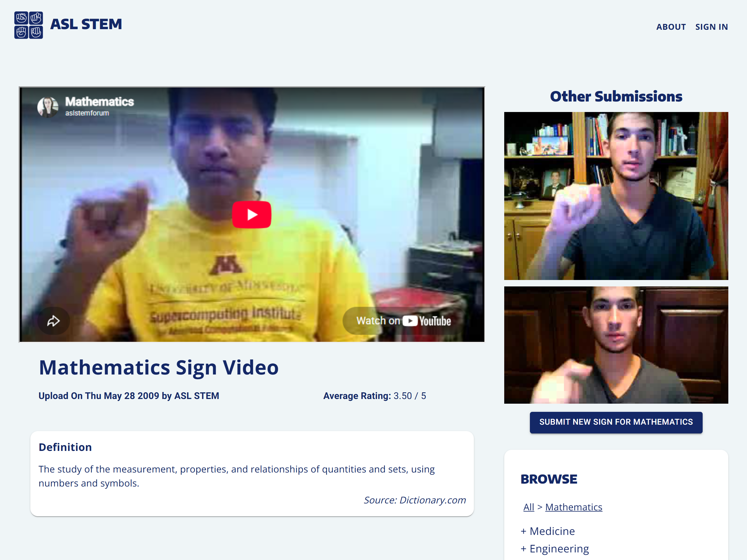Select the Mathematics breadcrumb link
The height and width of the screenshot is (560, 747).
coord(573,507)
